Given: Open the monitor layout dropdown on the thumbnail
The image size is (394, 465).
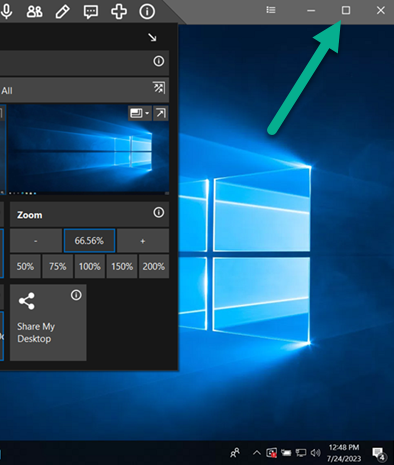Looking at the screenshot, I should click(x=140, y=113).
